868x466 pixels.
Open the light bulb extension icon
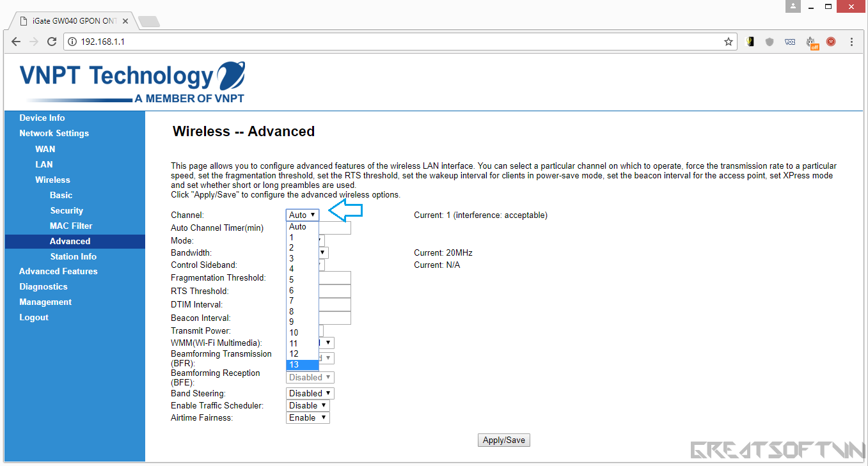[751, 42]
